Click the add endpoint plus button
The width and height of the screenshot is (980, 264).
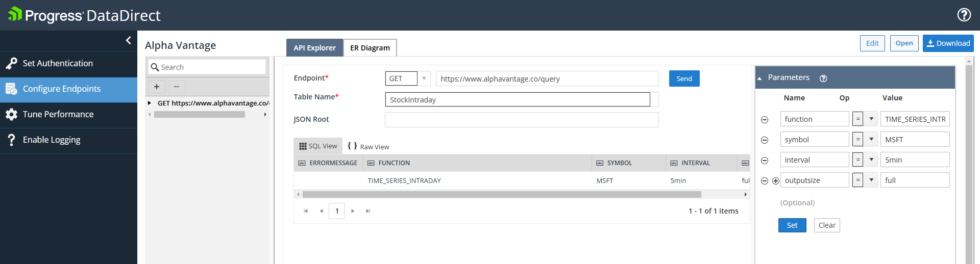[157, 87]
